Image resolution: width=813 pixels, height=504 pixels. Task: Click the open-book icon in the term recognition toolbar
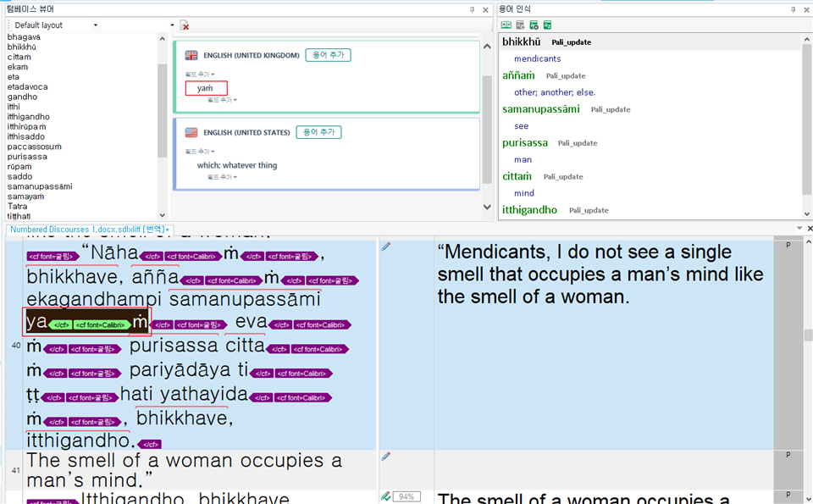[506, 25]
